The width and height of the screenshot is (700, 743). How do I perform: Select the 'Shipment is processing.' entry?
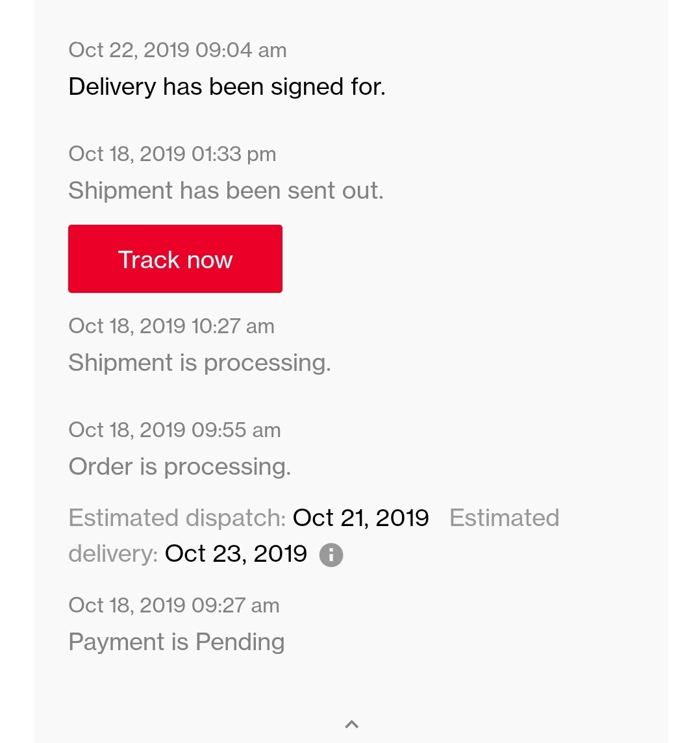tap(199, 363)
